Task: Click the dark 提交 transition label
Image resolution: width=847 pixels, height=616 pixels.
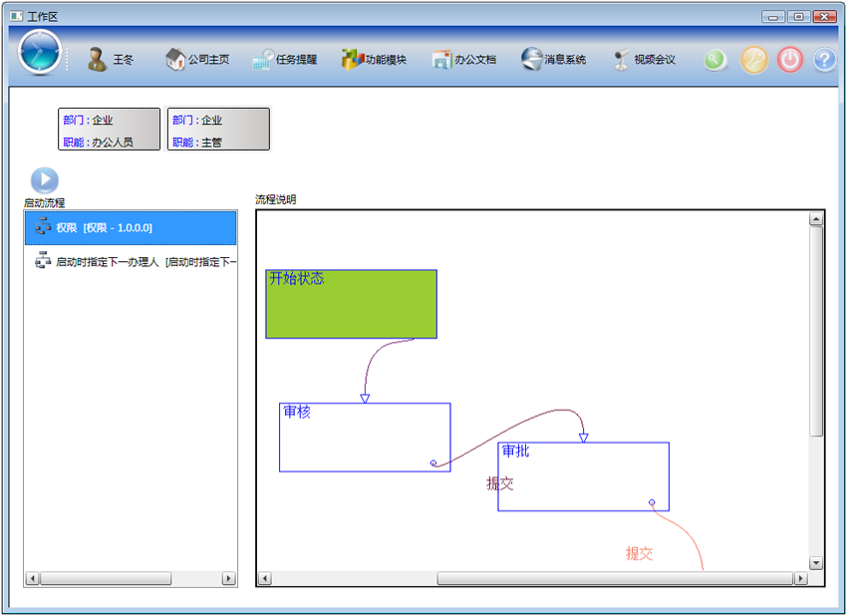Action: [500, 483]
